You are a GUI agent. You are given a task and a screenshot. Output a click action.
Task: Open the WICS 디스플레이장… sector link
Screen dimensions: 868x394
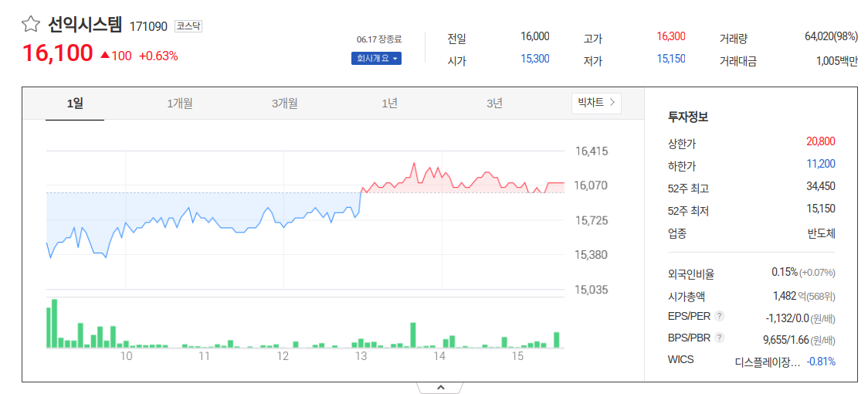(768, 362)
